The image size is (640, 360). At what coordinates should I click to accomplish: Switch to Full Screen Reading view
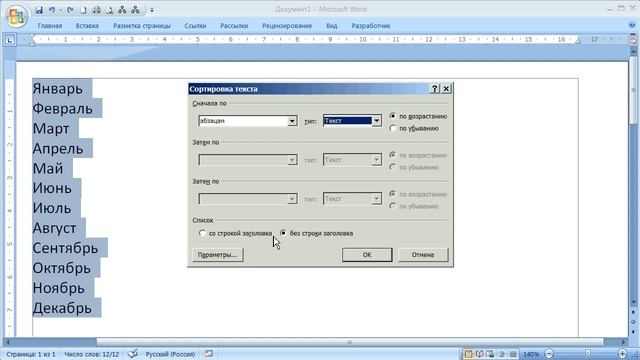[479, 354]
